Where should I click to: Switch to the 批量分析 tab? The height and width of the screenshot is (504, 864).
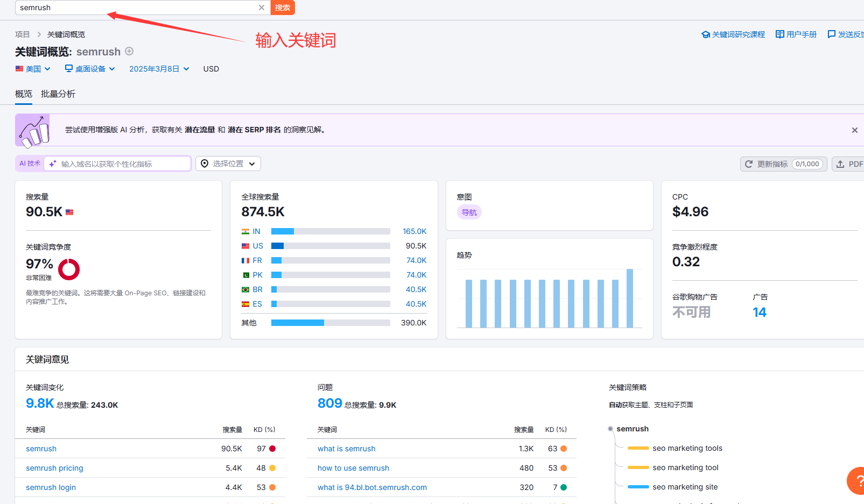click(58, 94)
